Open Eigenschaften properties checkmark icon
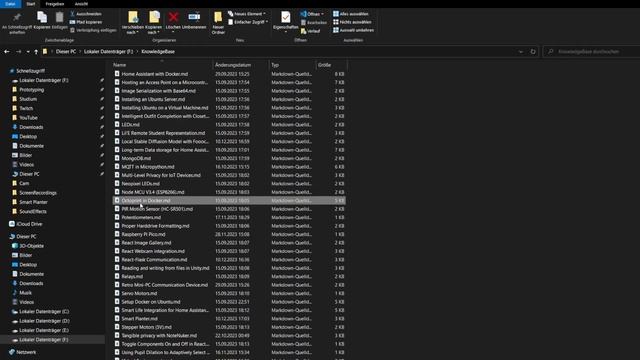The width and height of the screenshot is (640, 360). 285,18
